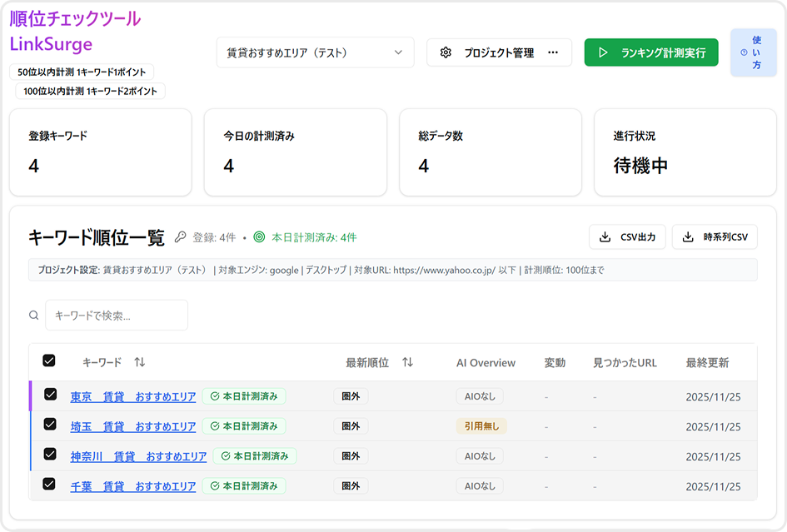Open the three-dots menu beside プロジェクト管理
Image resolution: width=787 pixels, height=532 pixels.
pos(553,52)
